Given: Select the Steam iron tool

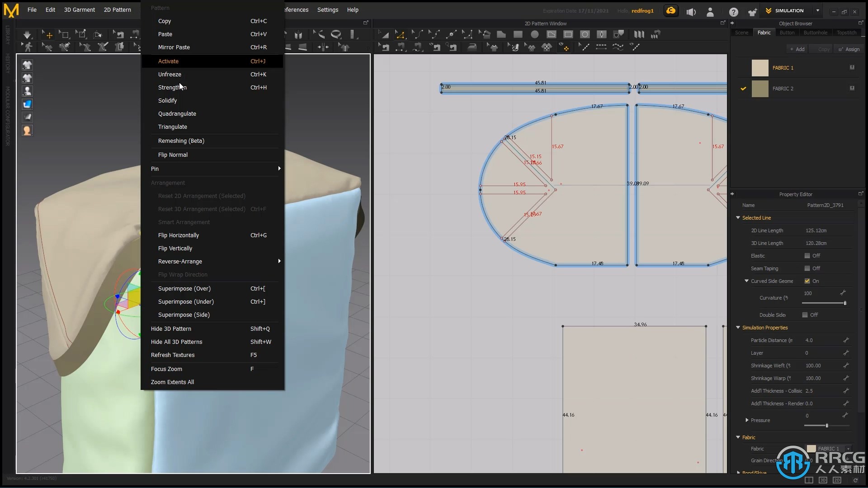Looking at the screenshot, I should (x=472, y=47).
